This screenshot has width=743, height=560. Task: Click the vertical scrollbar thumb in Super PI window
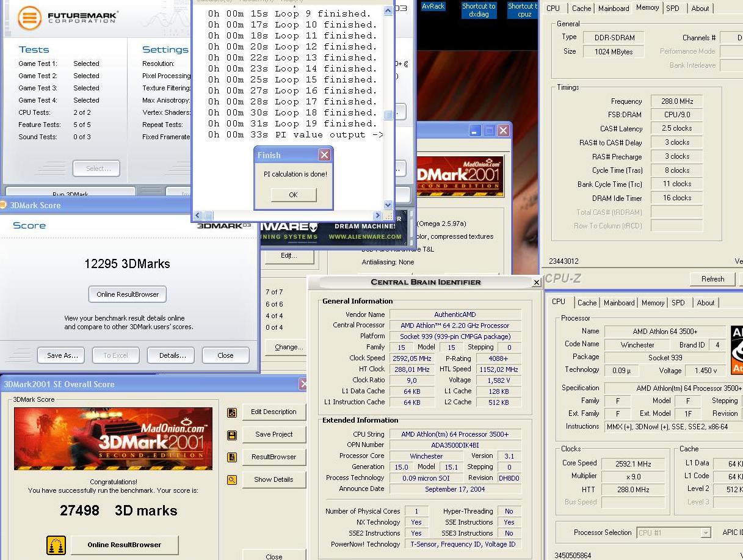(x=388, y=115)
